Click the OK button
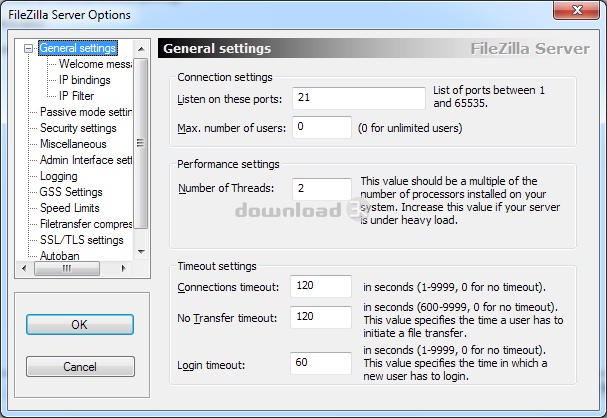 (x=80, y=325)
